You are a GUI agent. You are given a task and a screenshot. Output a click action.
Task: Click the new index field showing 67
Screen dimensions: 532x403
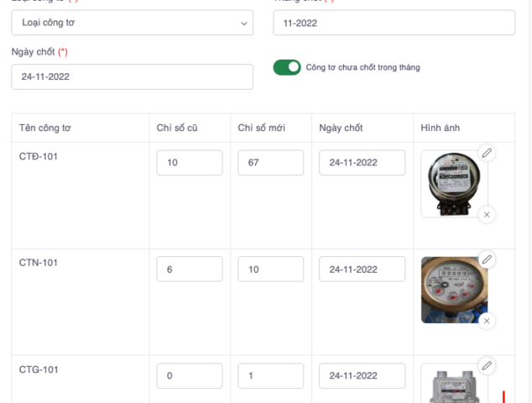point(270,163)
